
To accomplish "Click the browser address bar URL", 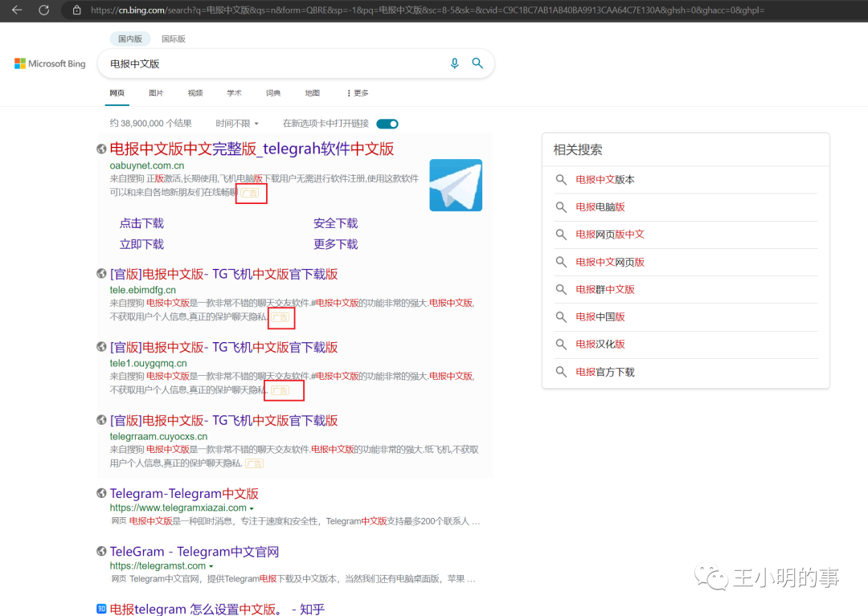I will pos(428,10).
